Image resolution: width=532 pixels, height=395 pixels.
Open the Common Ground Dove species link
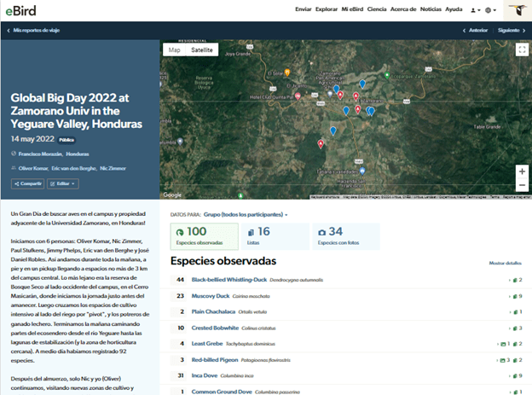tap(222, 392)
